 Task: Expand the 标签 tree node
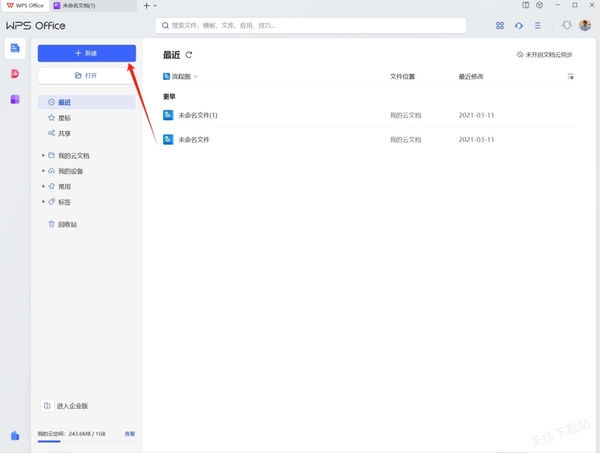point(43,201)
